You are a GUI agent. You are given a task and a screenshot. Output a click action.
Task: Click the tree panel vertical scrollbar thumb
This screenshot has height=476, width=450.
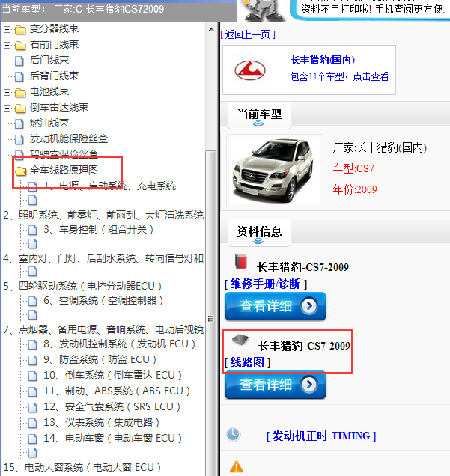[x=210, y=313]
